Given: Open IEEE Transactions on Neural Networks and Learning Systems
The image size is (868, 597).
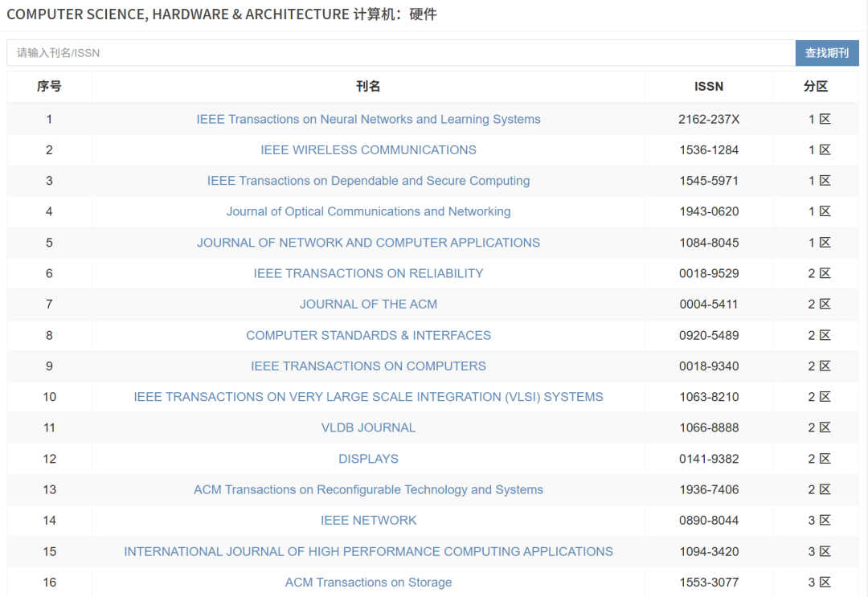Looking at the screenshot, I should pyautogui.click(x=368, y=119).
